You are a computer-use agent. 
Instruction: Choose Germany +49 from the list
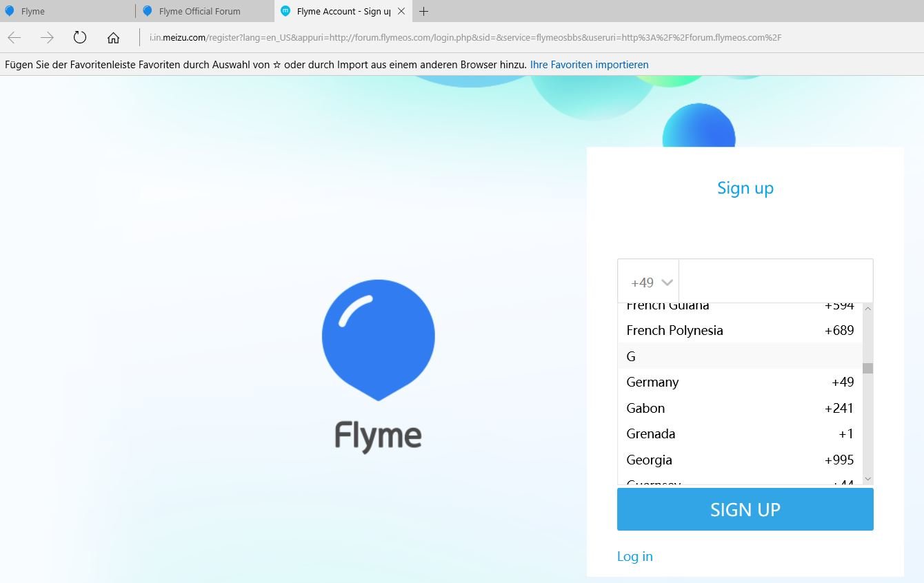click(740, 382)
